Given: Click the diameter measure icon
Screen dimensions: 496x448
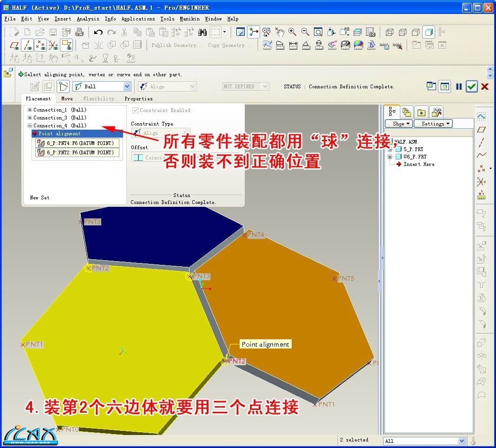Looking at the screenshot, I should point(319,46).
